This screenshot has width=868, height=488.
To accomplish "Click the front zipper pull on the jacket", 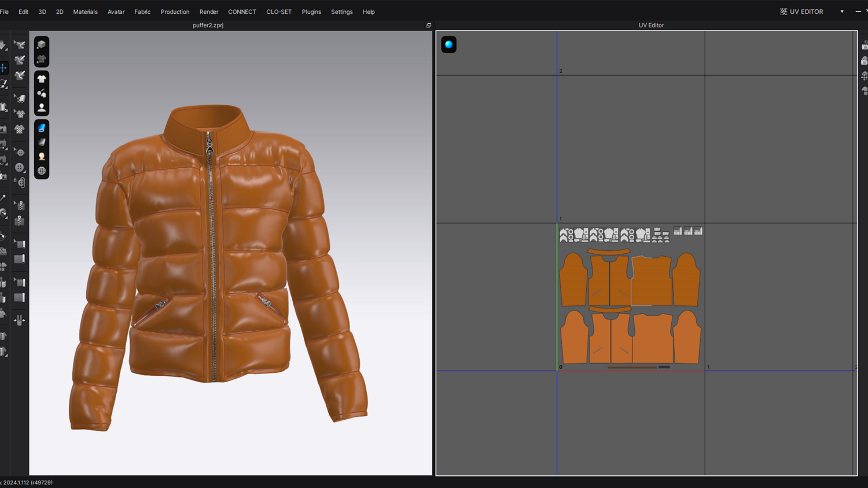I will 209,145.
